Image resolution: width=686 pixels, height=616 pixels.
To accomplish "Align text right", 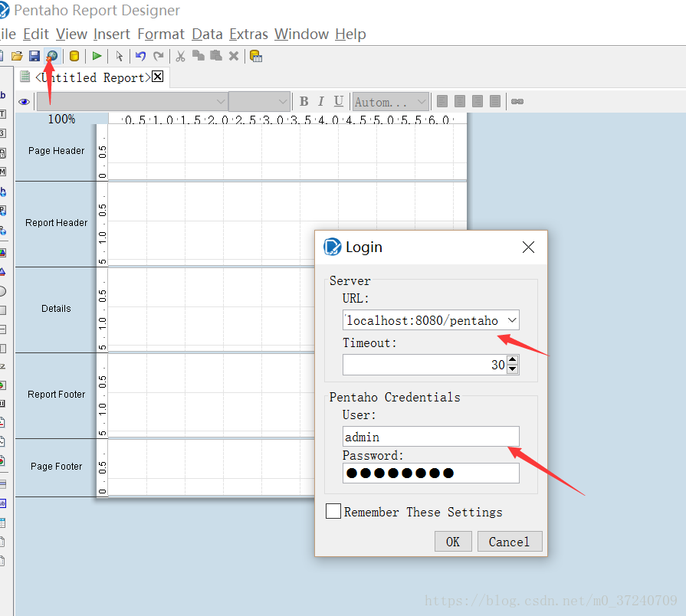I will [x=478, y=101].
